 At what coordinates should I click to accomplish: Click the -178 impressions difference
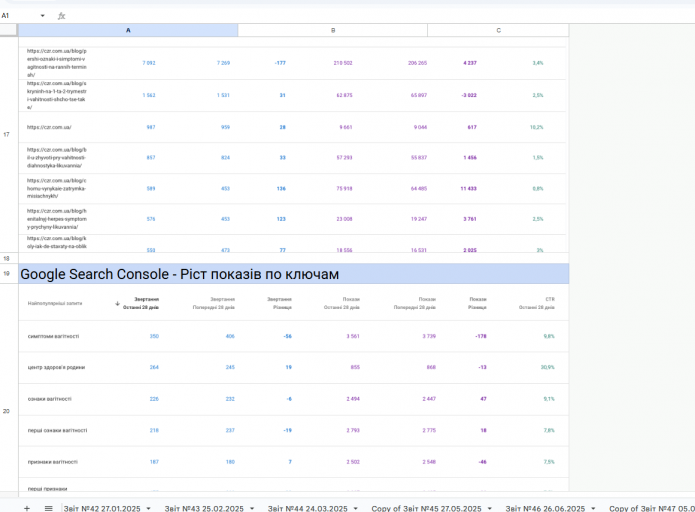tap(481, 336)
